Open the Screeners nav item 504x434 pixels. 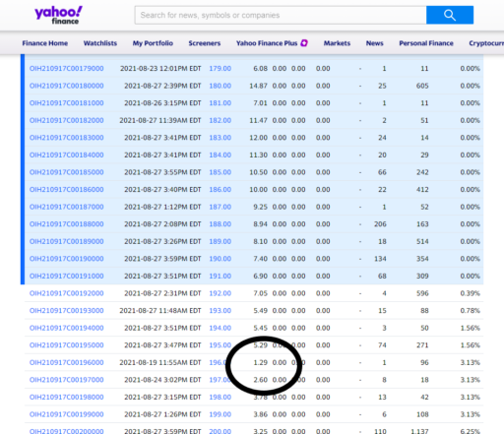pyautogui.click(x=205, y=43)
